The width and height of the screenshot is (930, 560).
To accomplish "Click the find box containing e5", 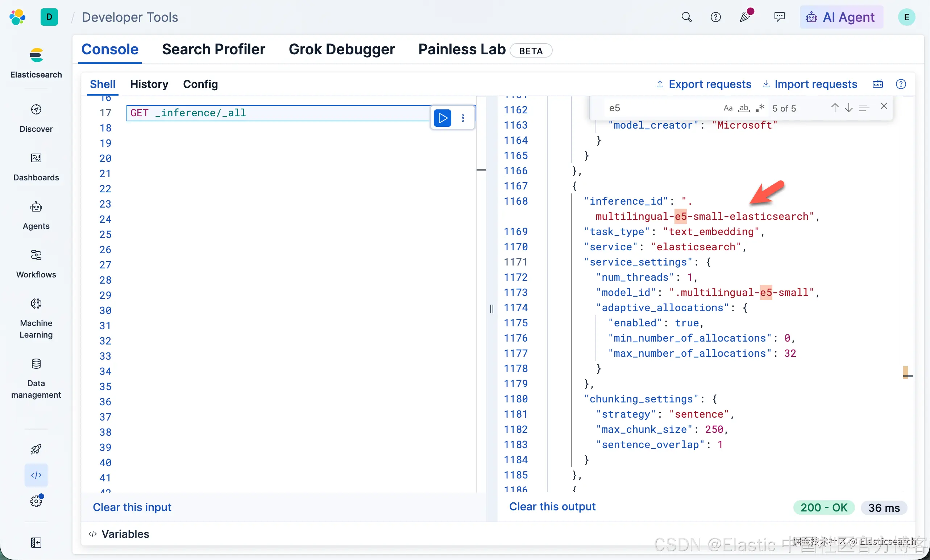I will point(660,108).
